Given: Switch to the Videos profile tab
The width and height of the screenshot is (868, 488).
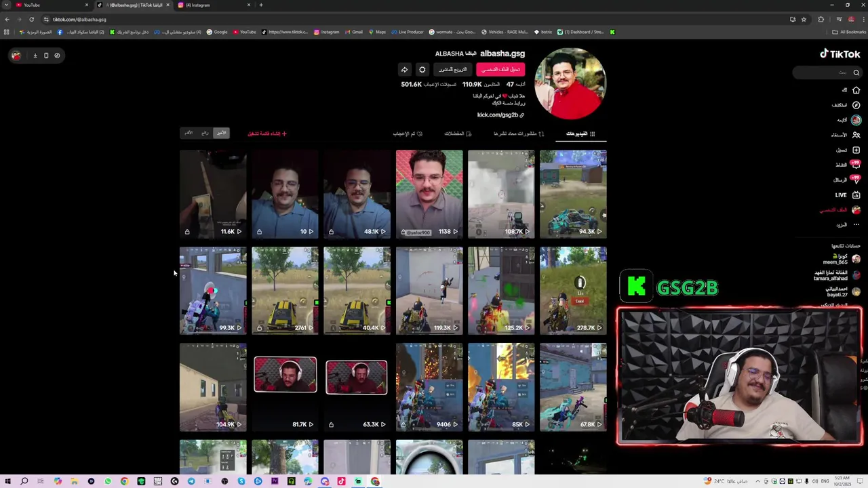Looking at the screenshot, I should 580,134.
